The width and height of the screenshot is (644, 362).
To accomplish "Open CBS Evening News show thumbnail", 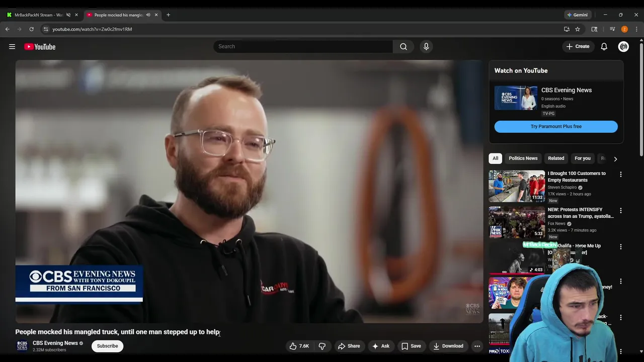I will [x=516, y=98].
